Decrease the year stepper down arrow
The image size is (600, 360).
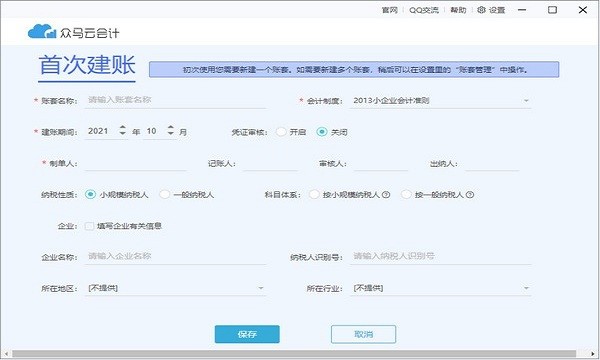[122, 134]
